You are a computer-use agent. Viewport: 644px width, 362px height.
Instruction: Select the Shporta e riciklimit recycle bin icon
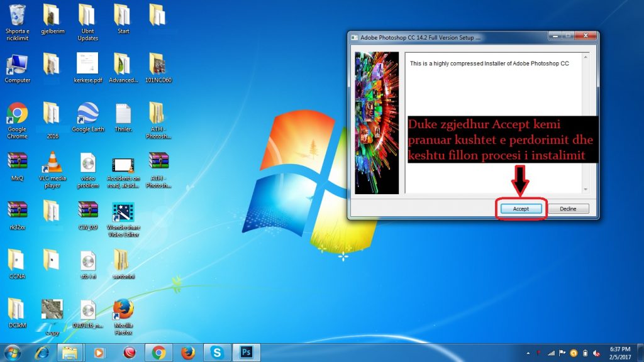point(17,23)
